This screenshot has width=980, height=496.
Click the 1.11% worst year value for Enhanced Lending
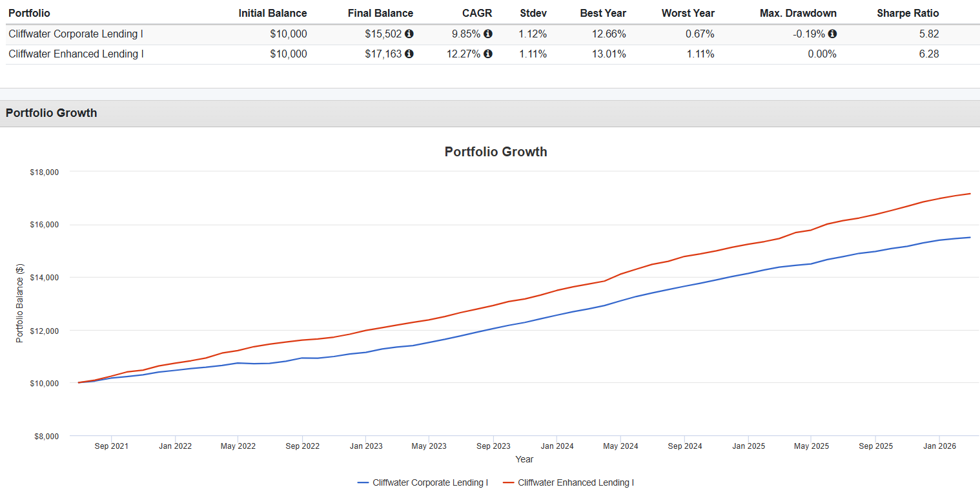point(700,54)
